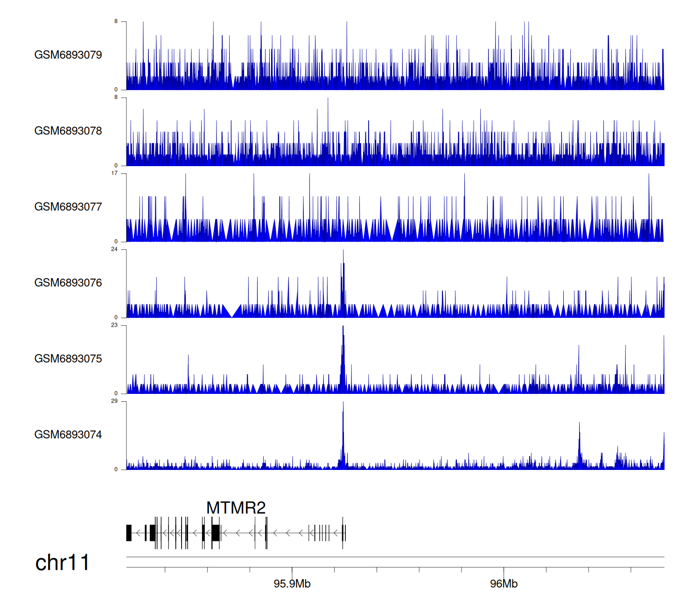This screenshot has height=616, width=700.
Task: Click the y-axis maximum value 17
Action: [114, 174]
